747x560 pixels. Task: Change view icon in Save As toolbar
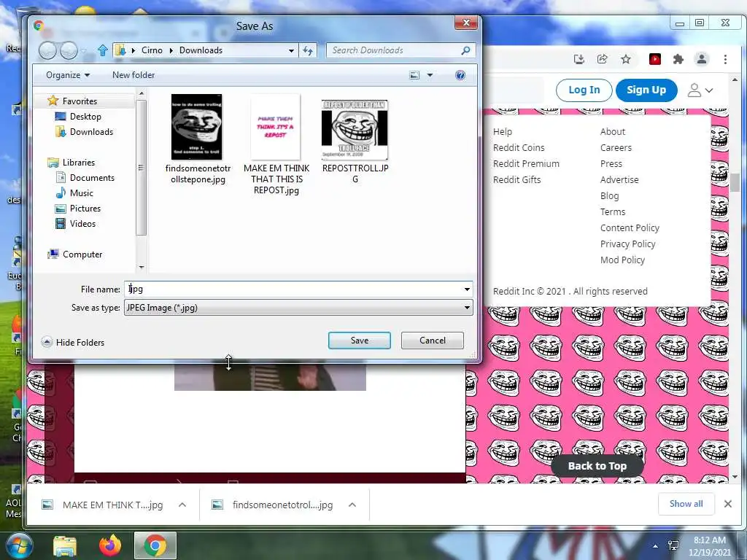414,75
